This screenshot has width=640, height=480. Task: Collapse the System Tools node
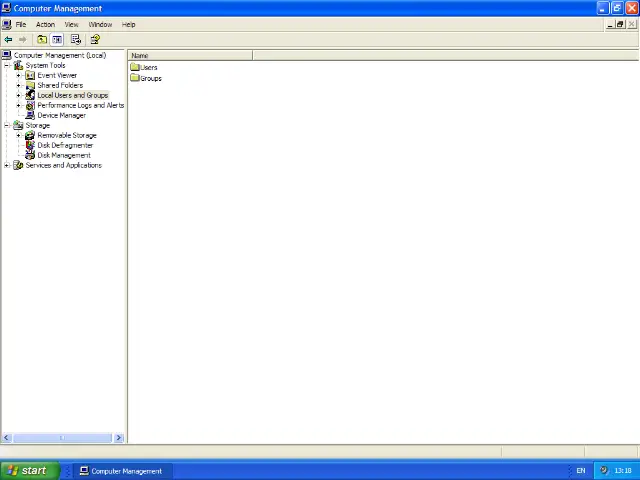(x=7, y=65)
